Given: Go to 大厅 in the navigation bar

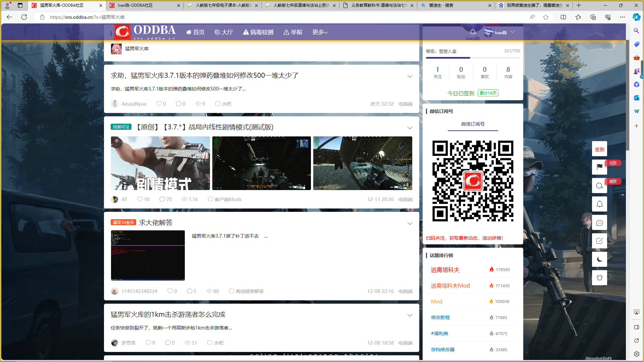Looking at the screenshot, I should click(x=224, y=32).
